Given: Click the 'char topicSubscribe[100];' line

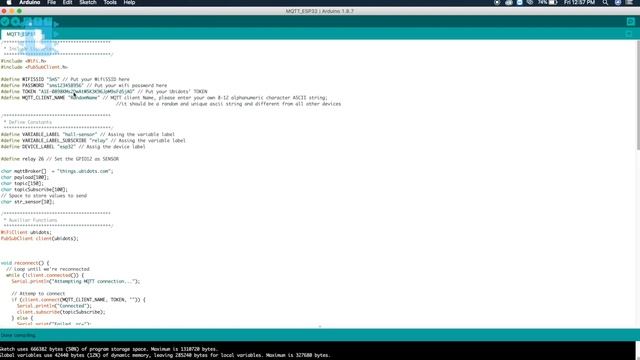Looking at the screenshot, I should pos(34,189).
